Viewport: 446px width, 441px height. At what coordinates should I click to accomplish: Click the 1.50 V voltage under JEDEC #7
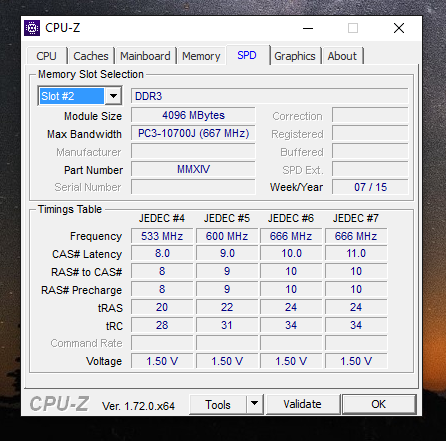pyautogui.click(x=356, y=361)
